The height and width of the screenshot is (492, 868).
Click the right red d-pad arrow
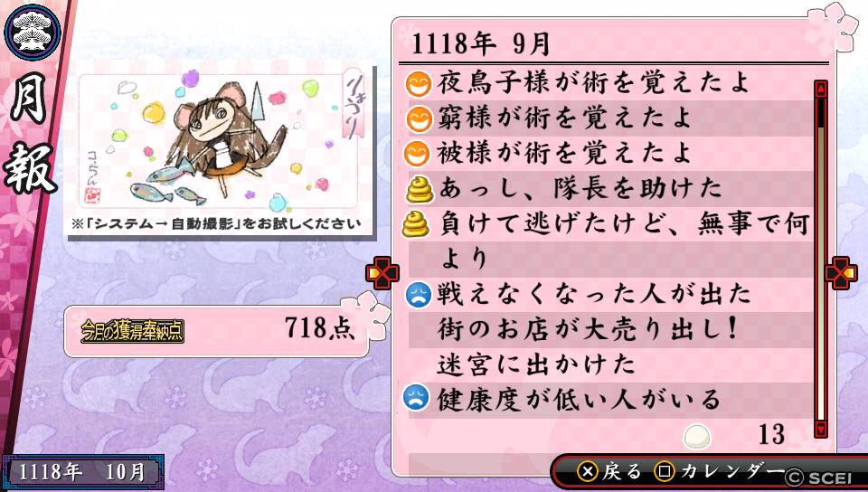point(841,272)
